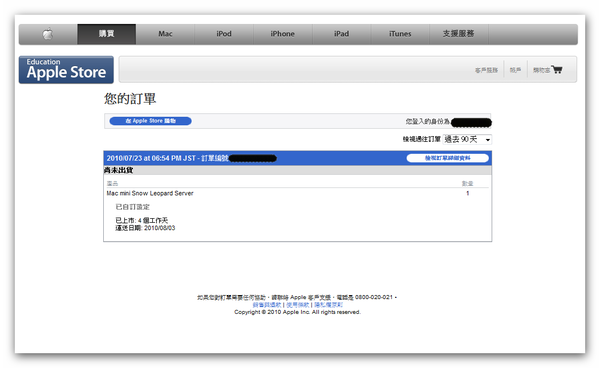Viewport: 600px width, 368px height.
Task: Open the shopping cart icon
Action: click(557, 70)
